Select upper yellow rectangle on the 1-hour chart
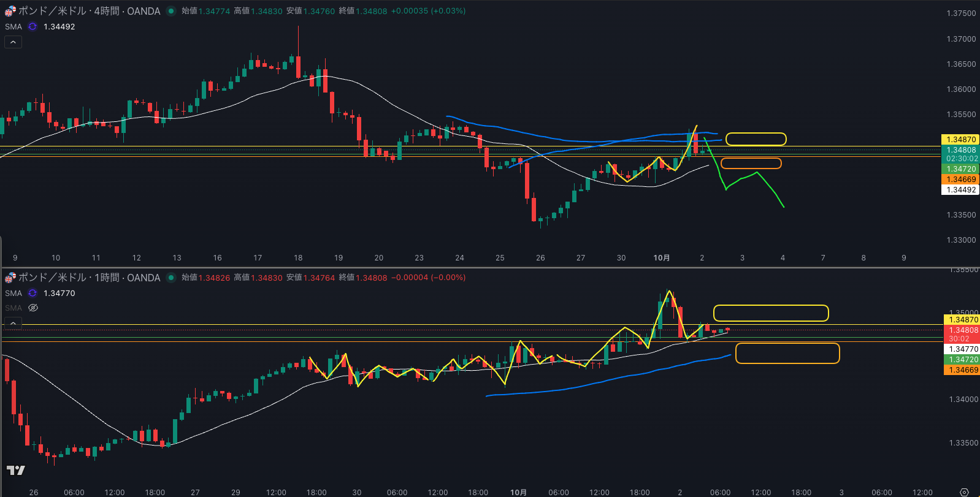This screenshot has height=497, width=980. [770, 306]
